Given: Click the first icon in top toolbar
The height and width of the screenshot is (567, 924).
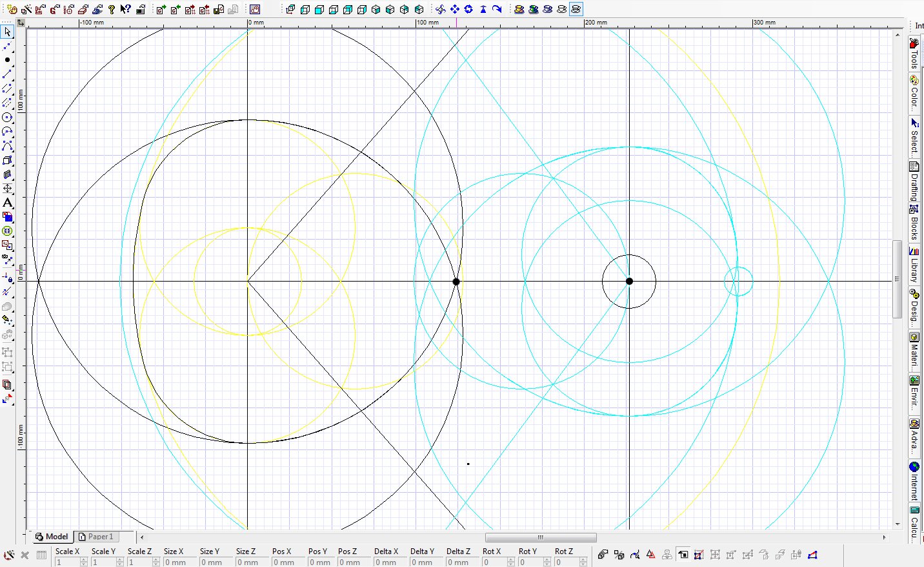Looking at the screenshot, I should 12,9.
